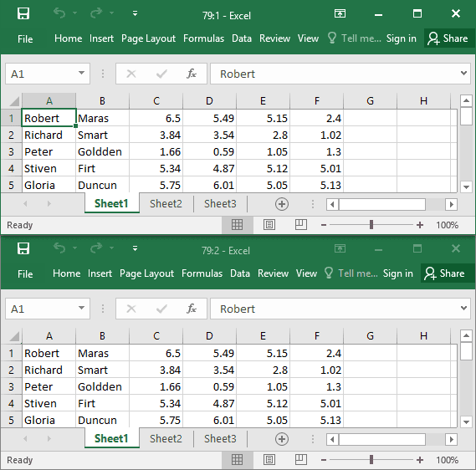Click zoom slider handle in 79:2 window

click(371, 460)
